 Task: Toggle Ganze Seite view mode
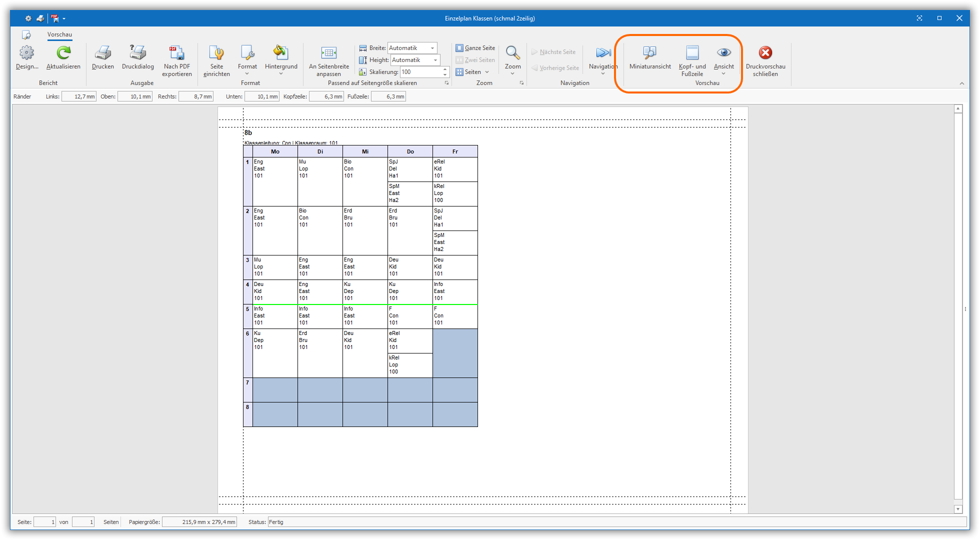tap(475, 48)
